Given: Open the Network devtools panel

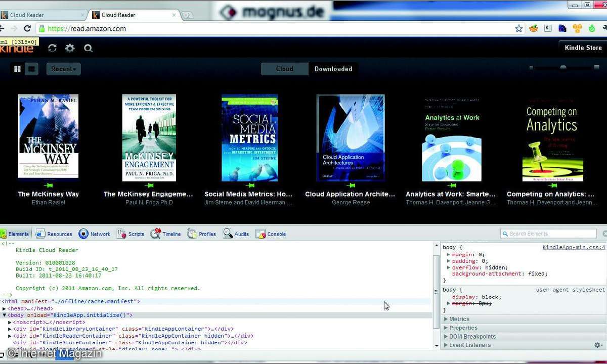Looking at the screenshot, I should pyautogui.click(x=95, y=234).
